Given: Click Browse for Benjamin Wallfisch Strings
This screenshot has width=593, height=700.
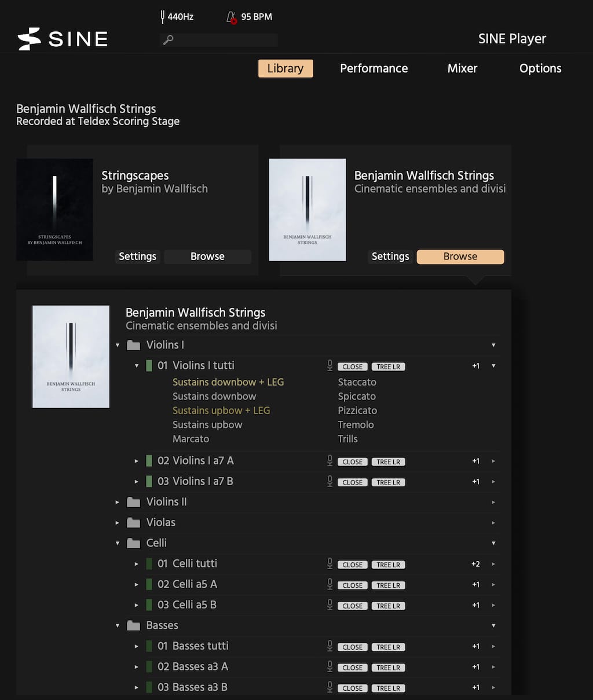Looking at the screenshot, I should click(x=460, y=256).
